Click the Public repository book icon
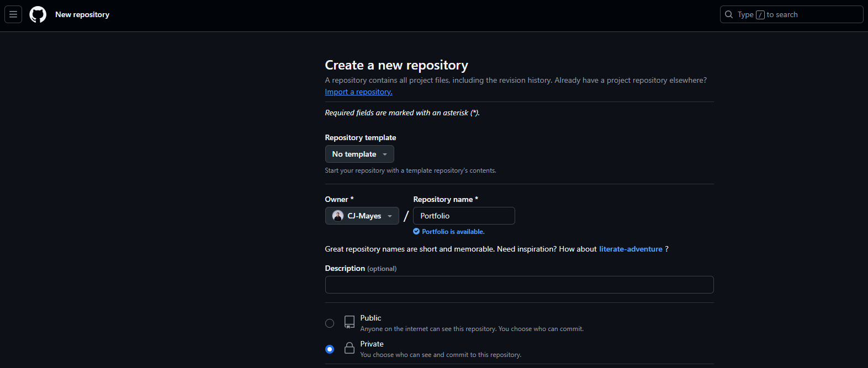868x368 pixels. (350, 322)
